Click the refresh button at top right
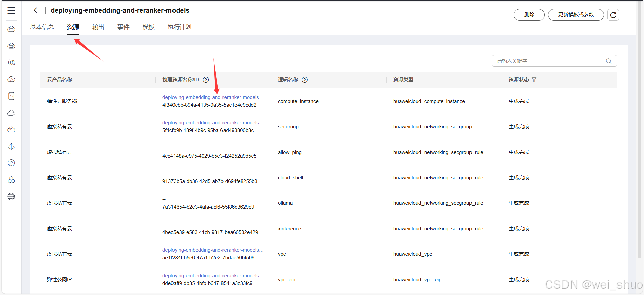The width and height of the screenshot is (644, 295). (613, 15)
